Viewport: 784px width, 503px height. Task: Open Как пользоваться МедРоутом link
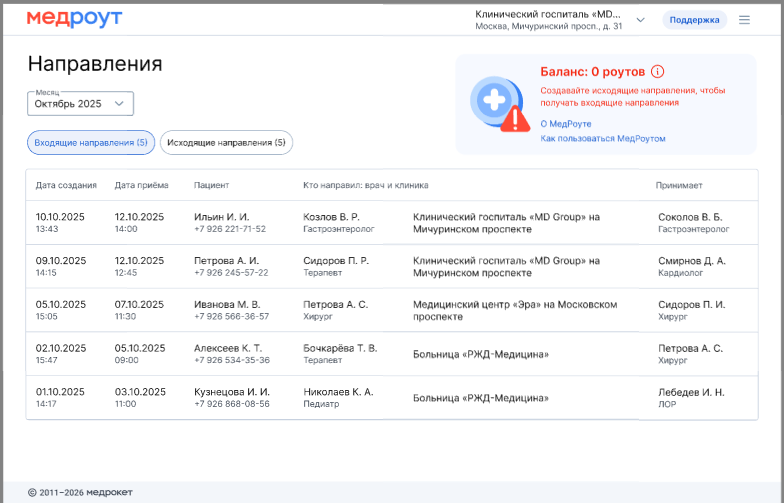tap(602, 139)
